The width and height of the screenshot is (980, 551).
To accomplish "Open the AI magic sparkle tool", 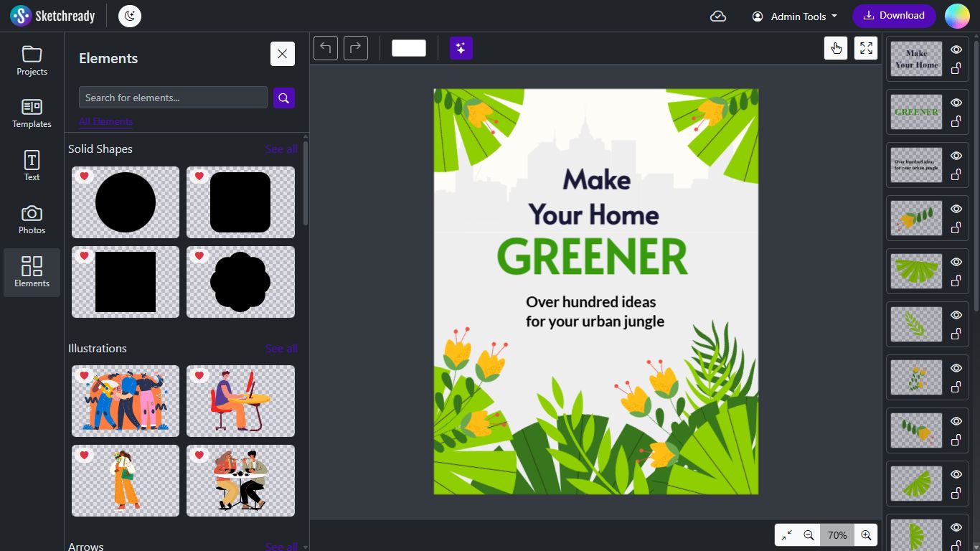I will point(461,48).
